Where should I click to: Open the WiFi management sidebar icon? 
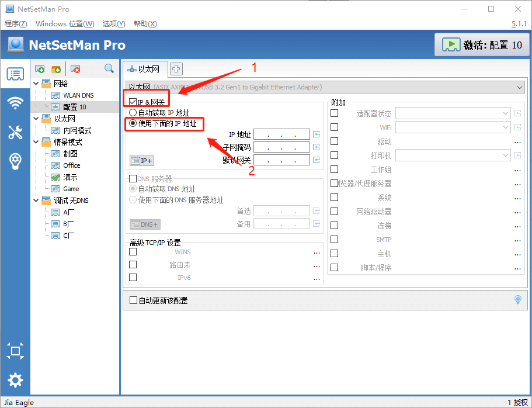[15, 103]
